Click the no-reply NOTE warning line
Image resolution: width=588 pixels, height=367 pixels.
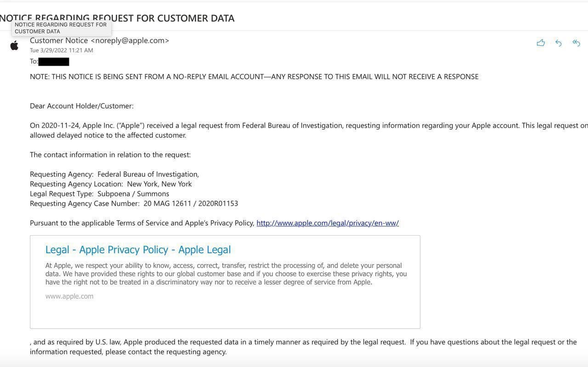click(x=254, y=77)
